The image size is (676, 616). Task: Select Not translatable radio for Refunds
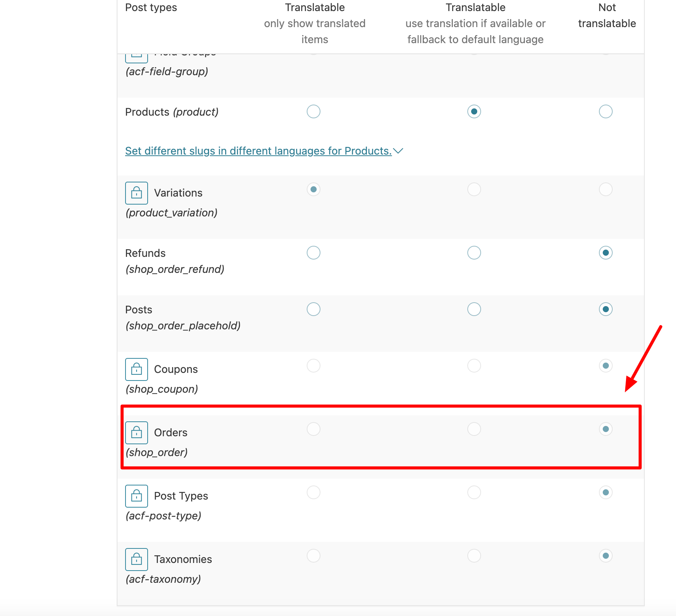click(x=606, y=253)
